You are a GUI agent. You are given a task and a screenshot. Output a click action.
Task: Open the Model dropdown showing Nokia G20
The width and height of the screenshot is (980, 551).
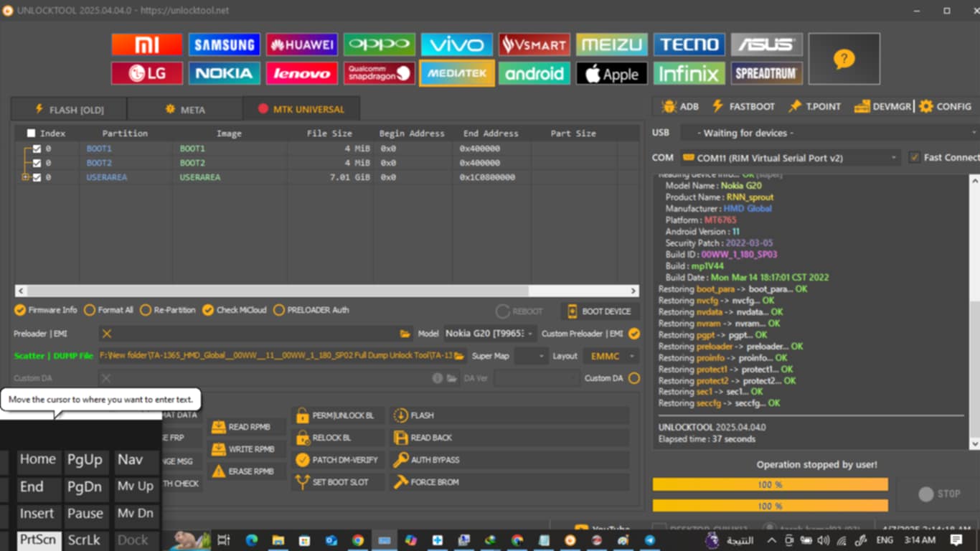pos(490,334)
